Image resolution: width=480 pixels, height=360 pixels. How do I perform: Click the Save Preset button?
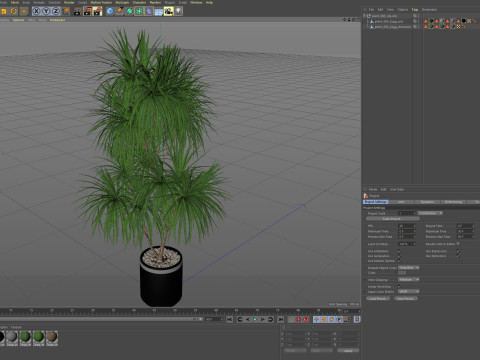tap(406, 299)
